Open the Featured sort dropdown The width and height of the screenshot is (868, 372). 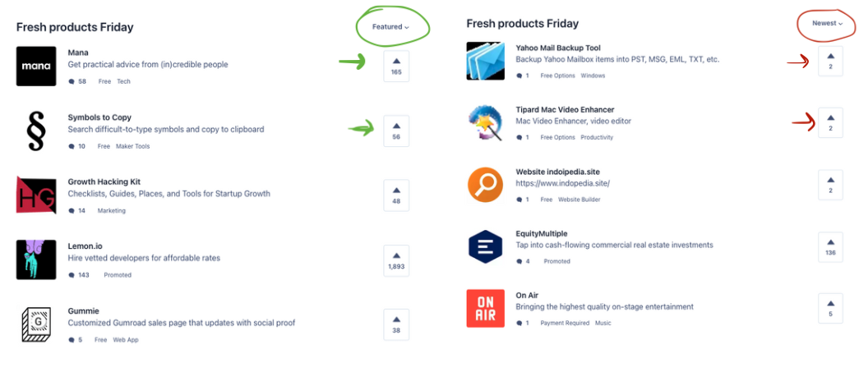tap(390, 27)
